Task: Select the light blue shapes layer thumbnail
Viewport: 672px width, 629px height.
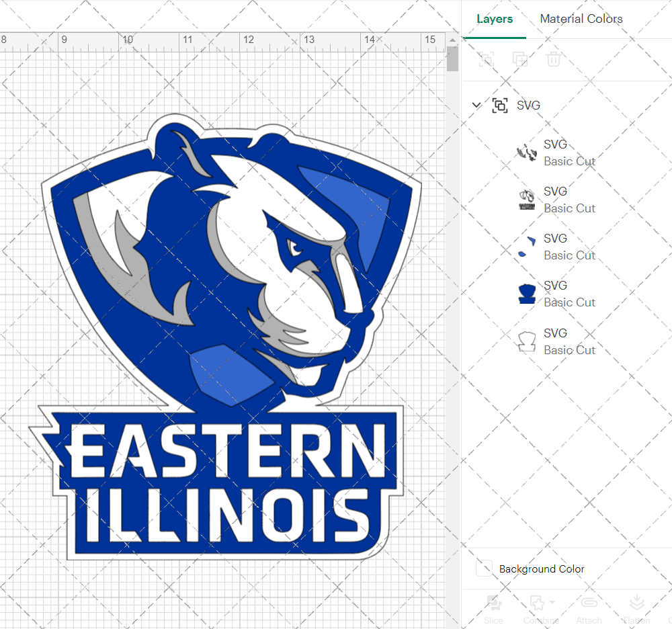Action: coord(527,247)
